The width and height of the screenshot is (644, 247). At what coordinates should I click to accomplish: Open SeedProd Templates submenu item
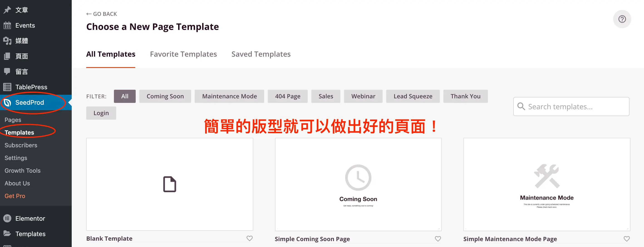tap(19, 132)
